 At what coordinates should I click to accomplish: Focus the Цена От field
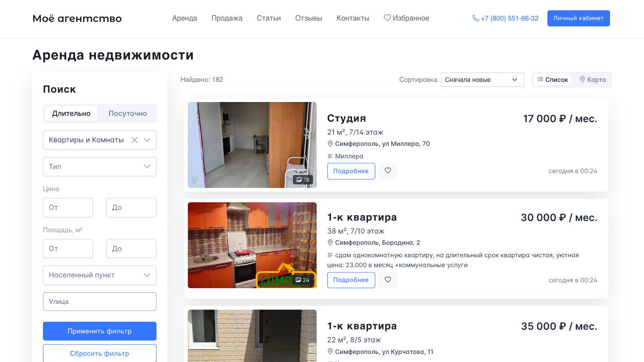(x=68, y=208)
